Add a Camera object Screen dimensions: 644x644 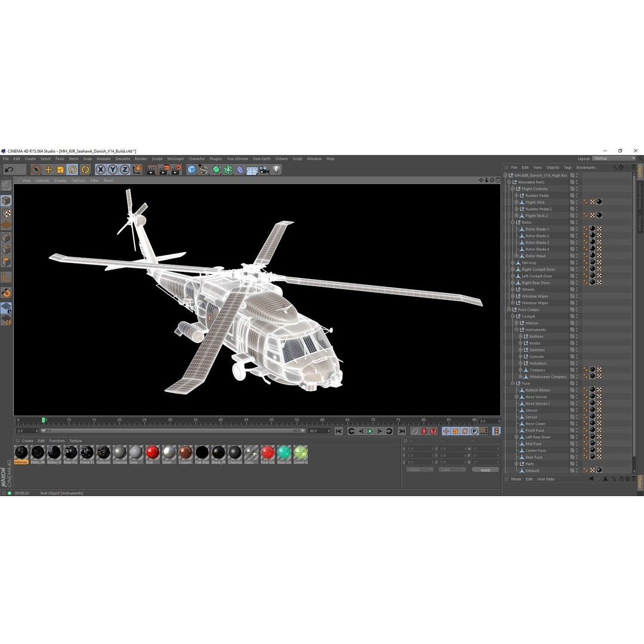point(264,169)
